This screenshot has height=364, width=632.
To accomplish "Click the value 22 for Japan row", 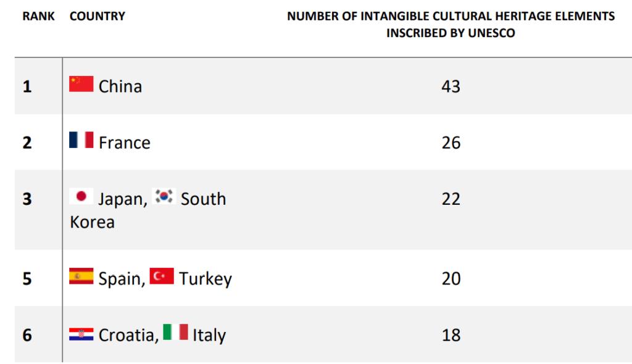I will click(x=451, y=199).
